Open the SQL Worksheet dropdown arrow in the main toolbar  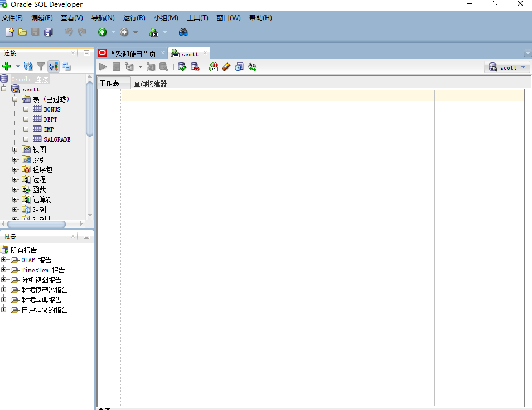click(x=165, y=32)
